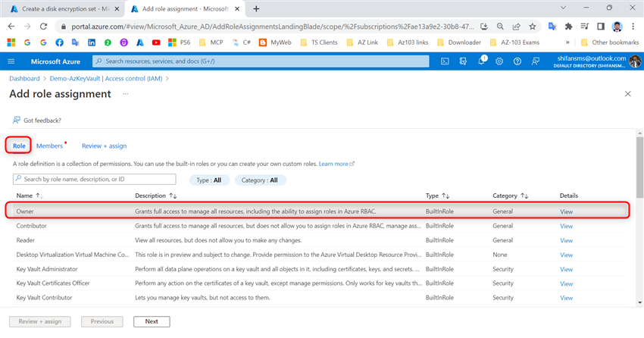Bookmark this page with the star icon
The height and width of the screenshot is (338, 644).
[533, 27]
